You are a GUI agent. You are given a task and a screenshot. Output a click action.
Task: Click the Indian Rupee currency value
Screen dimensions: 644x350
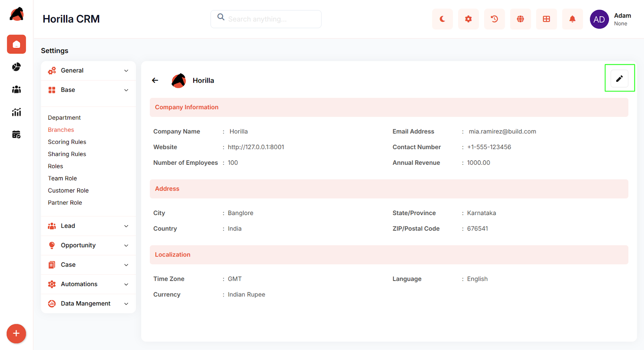coord(246,294)
